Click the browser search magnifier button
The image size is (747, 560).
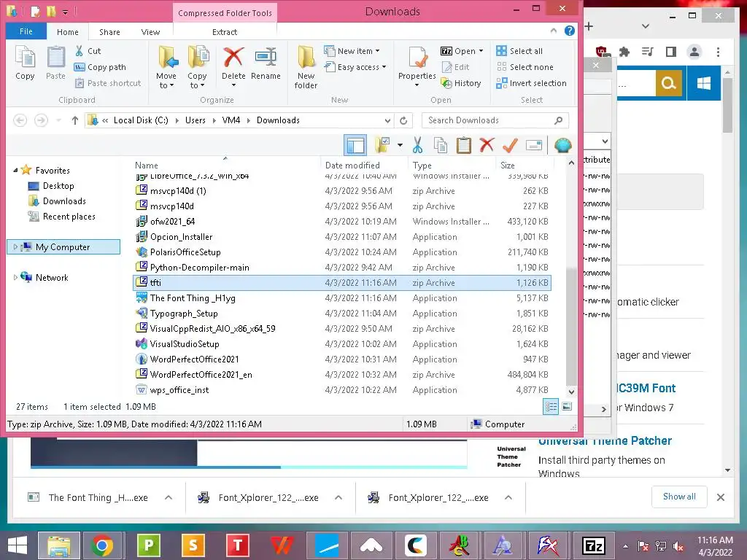click(x=668, y=84)
